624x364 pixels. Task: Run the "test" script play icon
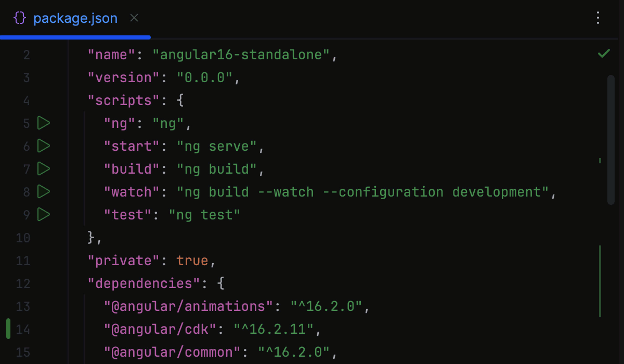click(44, 214)
